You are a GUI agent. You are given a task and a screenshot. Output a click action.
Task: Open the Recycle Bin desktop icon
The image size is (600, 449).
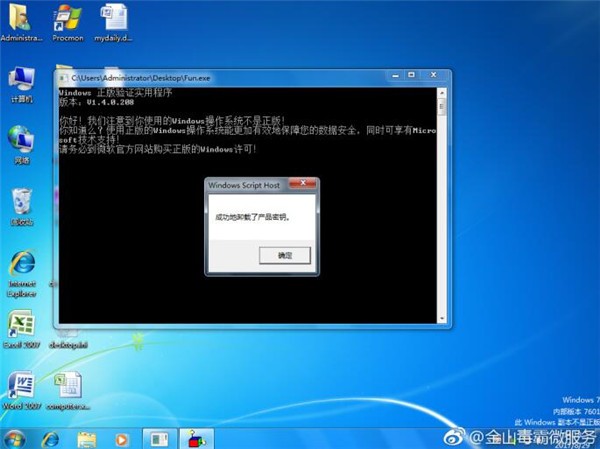click(21, 207)
